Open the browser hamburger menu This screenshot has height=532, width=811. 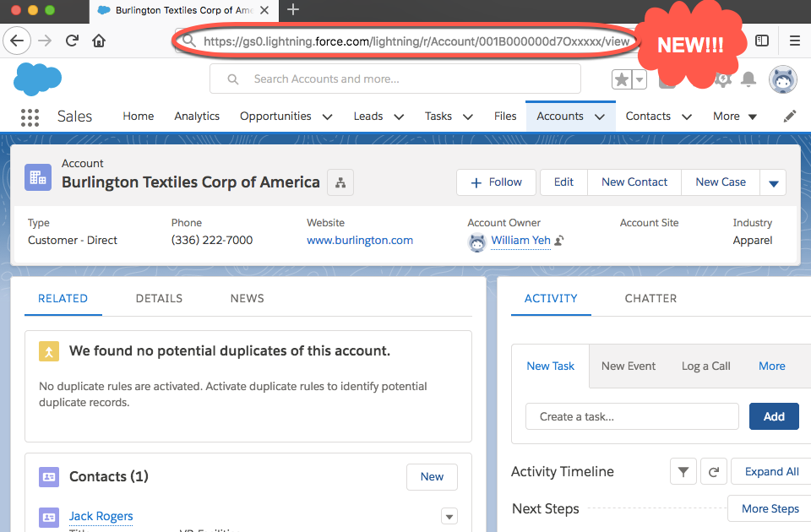coord(795,41)
